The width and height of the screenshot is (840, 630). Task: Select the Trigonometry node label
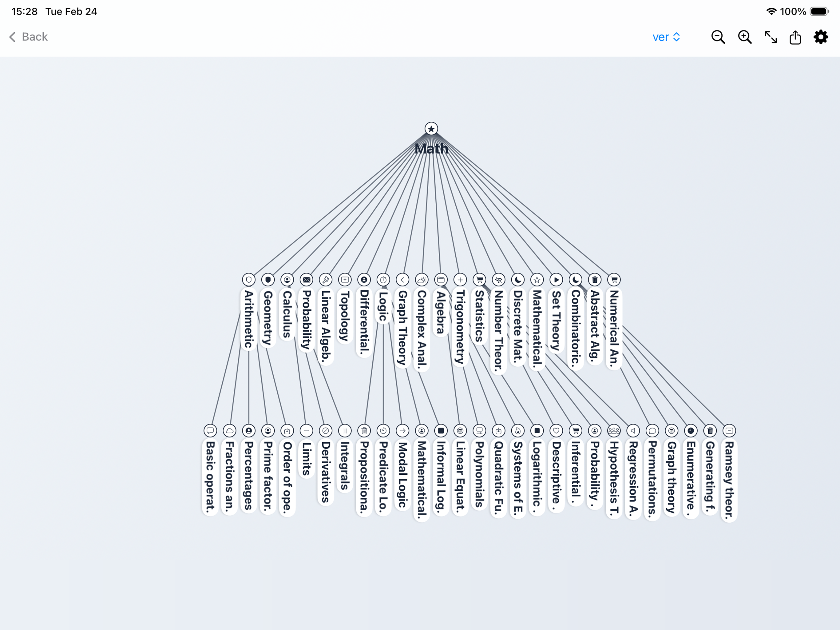point(460,327)
